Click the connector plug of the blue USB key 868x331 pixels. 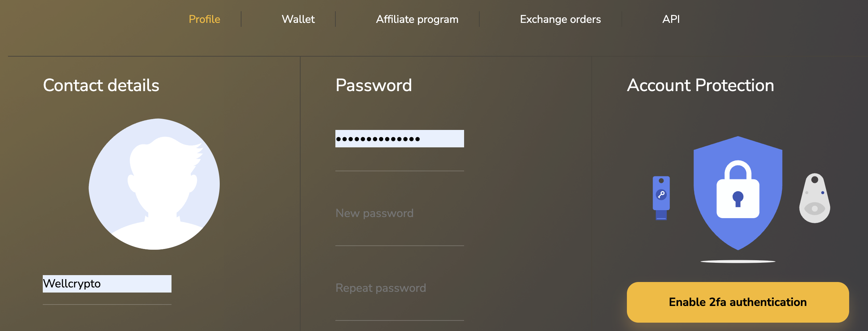pyautogui.click(x=661, y=215)
